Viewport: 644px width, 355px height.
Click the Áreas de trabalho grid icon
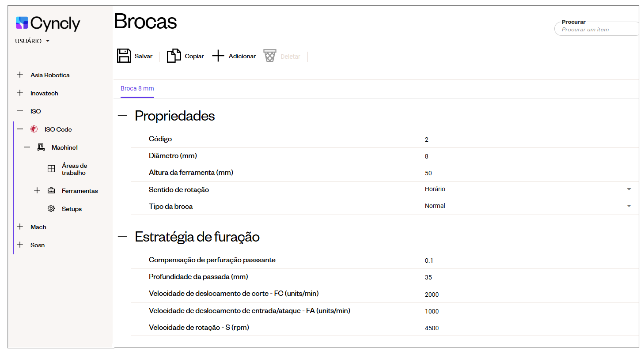coord(51,169)
